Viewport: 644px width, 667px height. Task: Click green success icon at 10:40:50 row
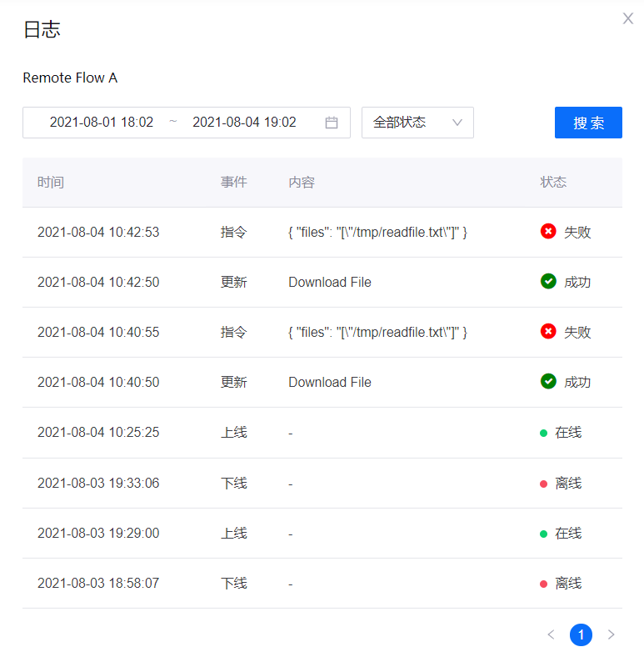(x=548, y=382)
